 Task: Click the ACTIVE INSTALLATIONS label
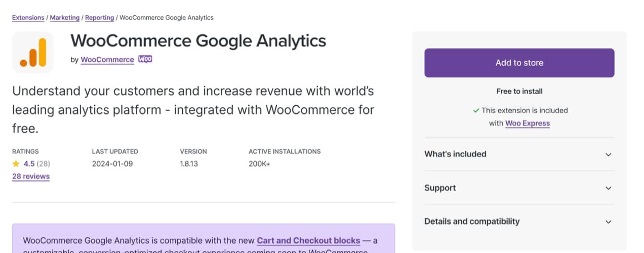click(x=285, y=151)
